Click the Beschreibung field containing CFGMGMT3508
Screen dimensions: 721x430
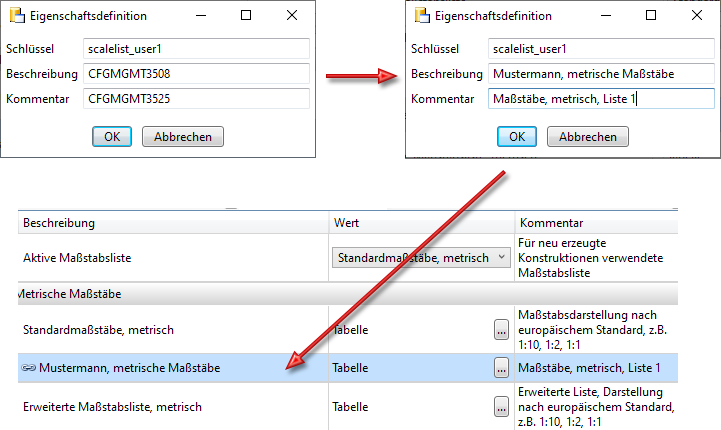pyautogui.click(x=196, y=74)
